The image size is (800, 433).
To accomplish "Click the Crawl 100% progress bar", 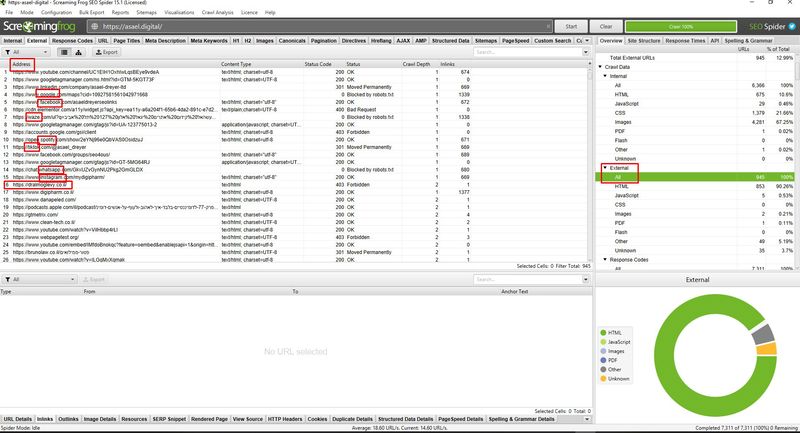I will pos(681,27).
